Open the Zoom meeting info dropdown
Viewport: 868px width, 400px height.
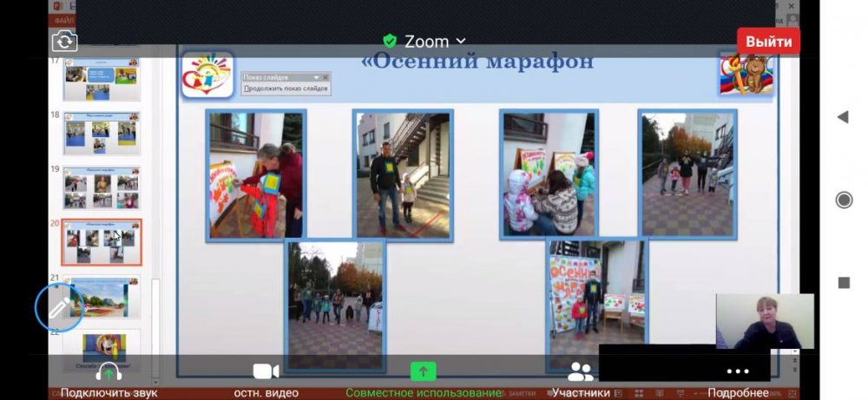(435, 42)
